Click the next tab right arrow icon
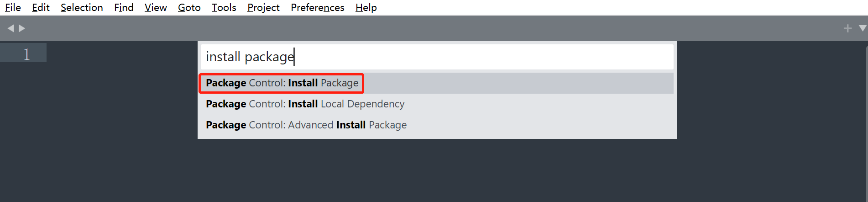 coord(21,28)
